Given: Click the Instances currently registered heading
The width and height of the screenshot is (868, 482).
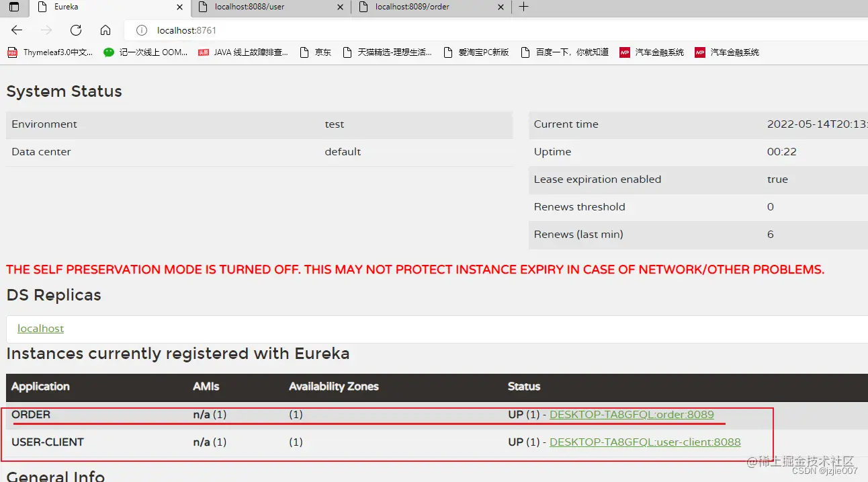Looking at the screenshot, I should point(178,354).
